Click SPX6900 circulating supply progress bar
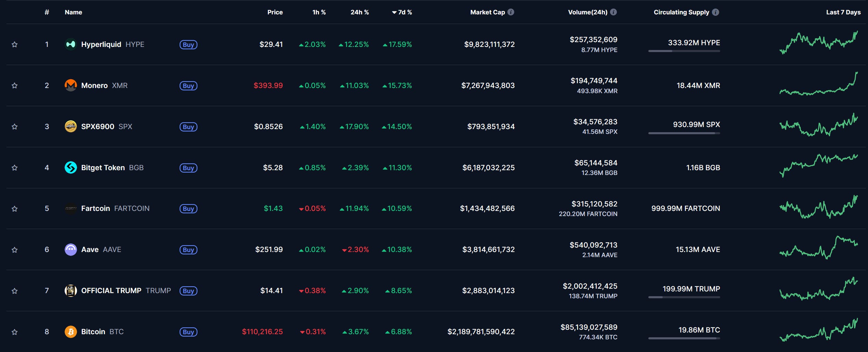This screenshot has height=352, width=868. pos(684,133)
